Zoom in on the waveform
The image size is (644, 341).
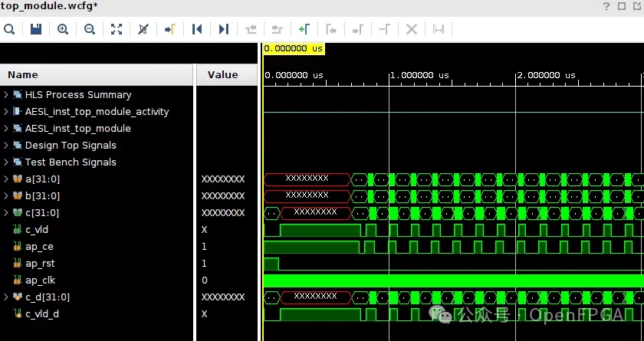(63, 29)
